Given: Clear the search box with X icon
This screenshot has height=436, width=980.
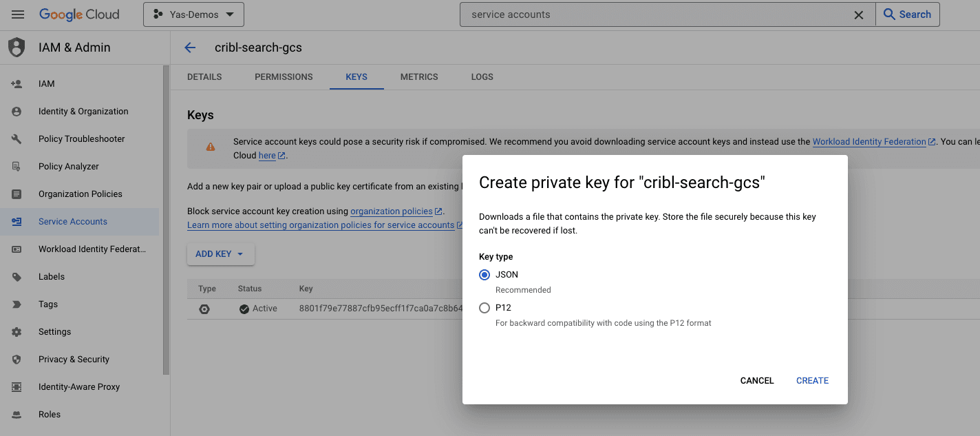Looking at the screenshot, I should pos(858,14).
